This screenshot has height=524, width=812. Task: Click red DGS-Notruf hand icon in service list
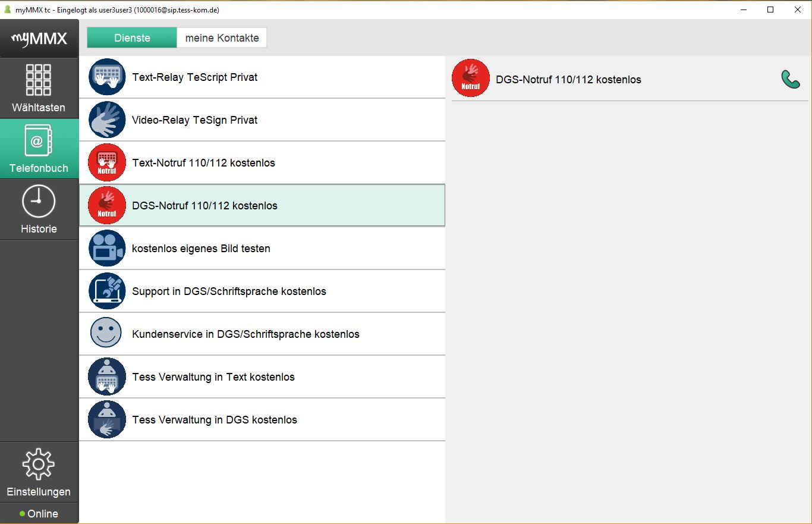pyautogui.click(x=107, y=205)
